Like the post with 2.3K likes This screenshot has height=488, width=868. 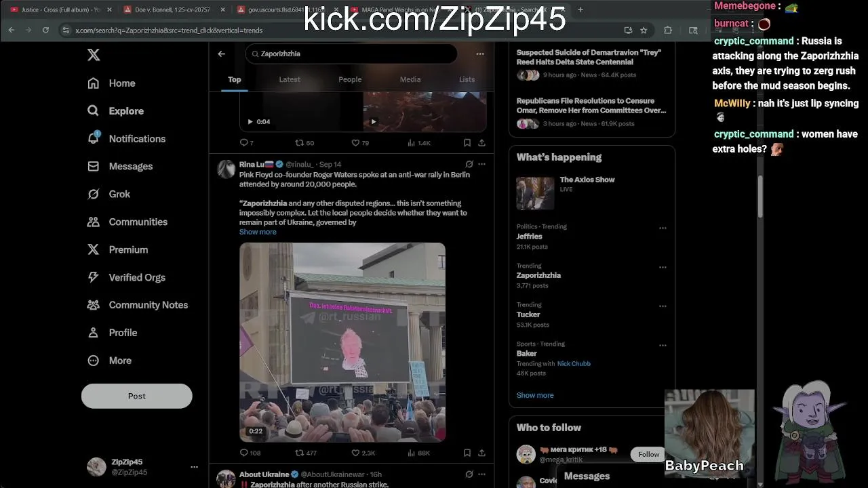(x=363, y=453)
